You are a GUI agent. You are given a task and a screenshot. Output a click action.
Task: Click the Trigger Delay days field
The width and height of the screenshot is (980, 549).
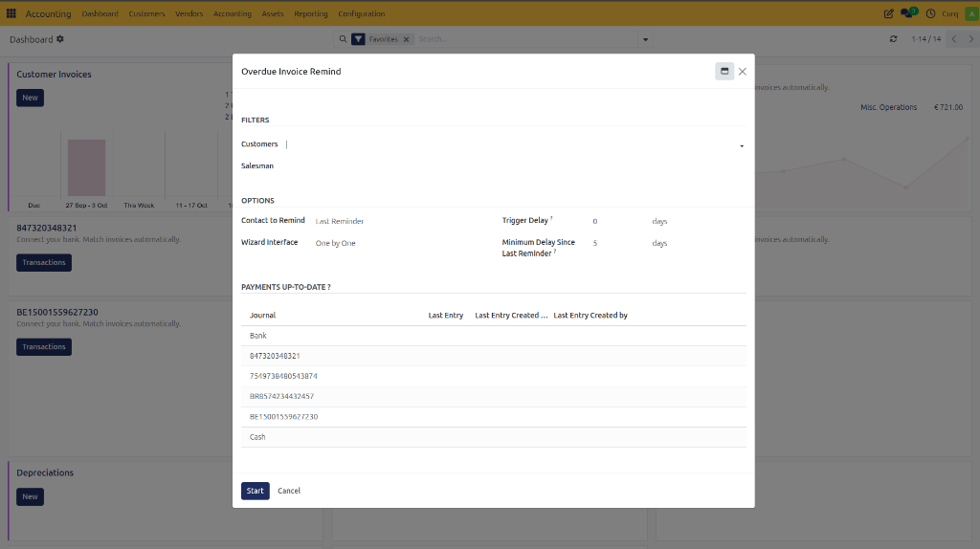coord(619,221)
